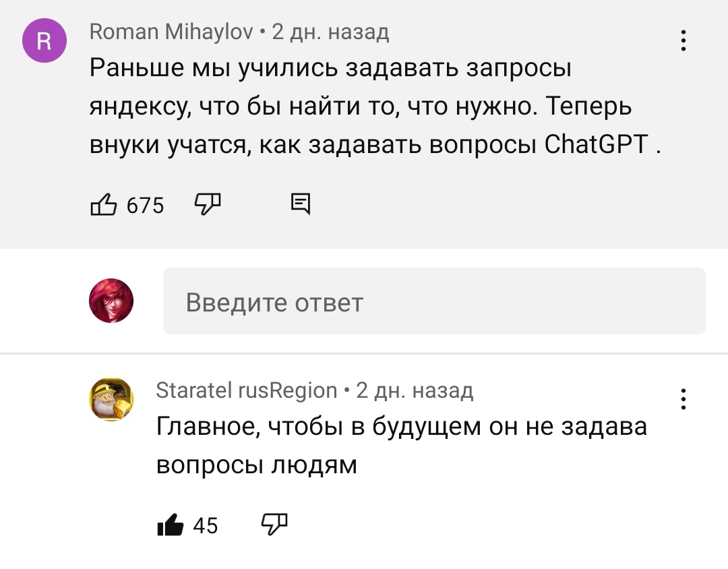This screenshot has width=728, height=569.
Task: Click reply text "Главное, чтобы в будущем"
Action: (401, 427)
